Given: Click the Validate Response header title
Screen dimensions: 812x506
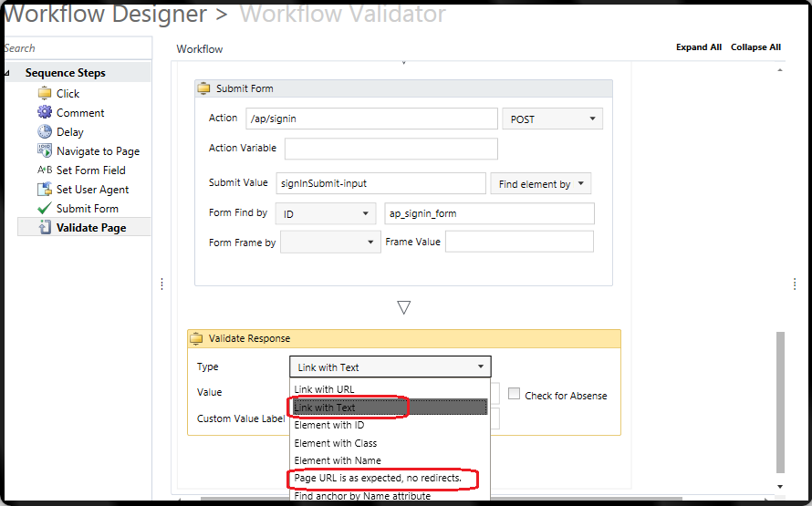Looking at the screenshot, I should point(249,338).
